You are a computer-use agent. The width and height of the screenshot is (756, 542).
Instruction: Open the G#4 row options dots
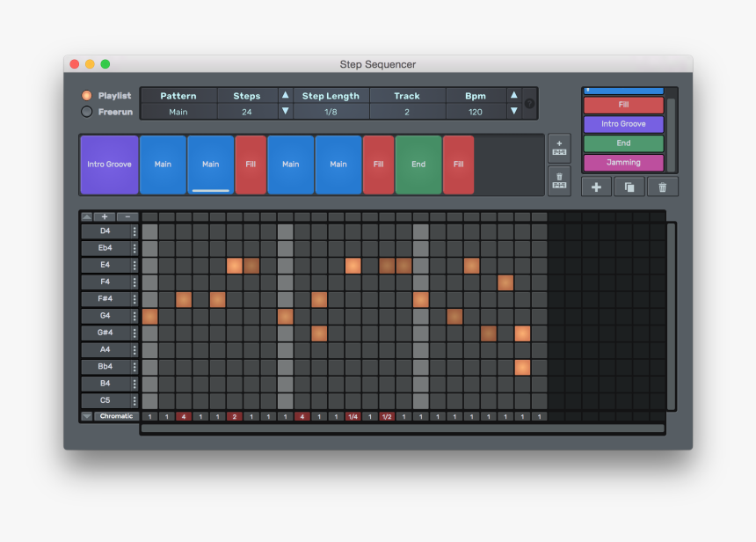(x=134, y=333)
